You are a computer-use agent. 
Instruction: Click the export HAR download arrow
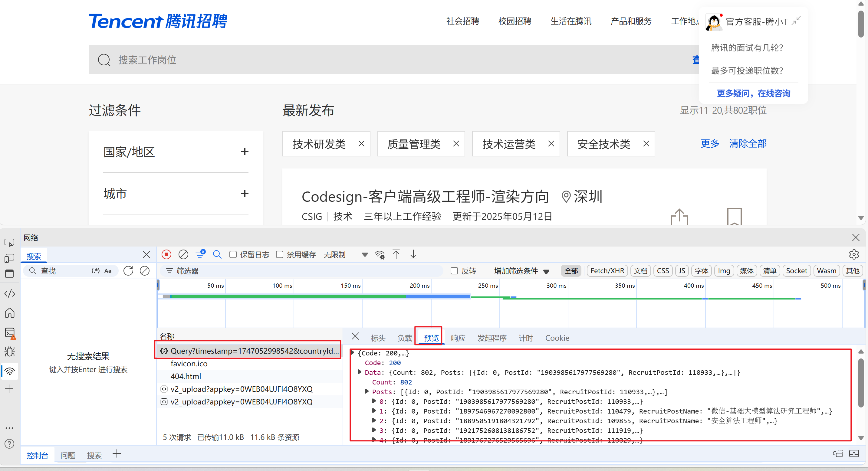click(413, 254)
